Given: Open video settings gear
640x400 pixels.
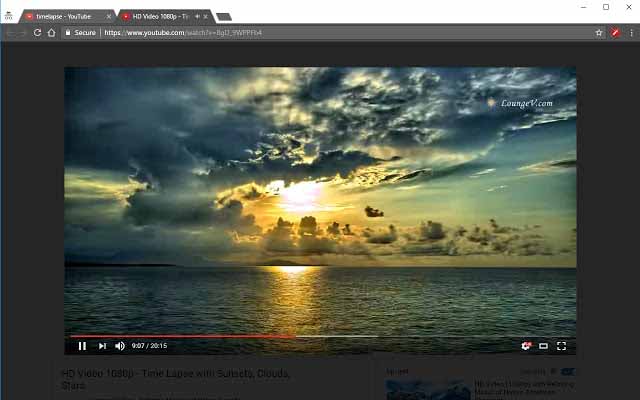Looking at the screenshot, I should pos(526,346).
